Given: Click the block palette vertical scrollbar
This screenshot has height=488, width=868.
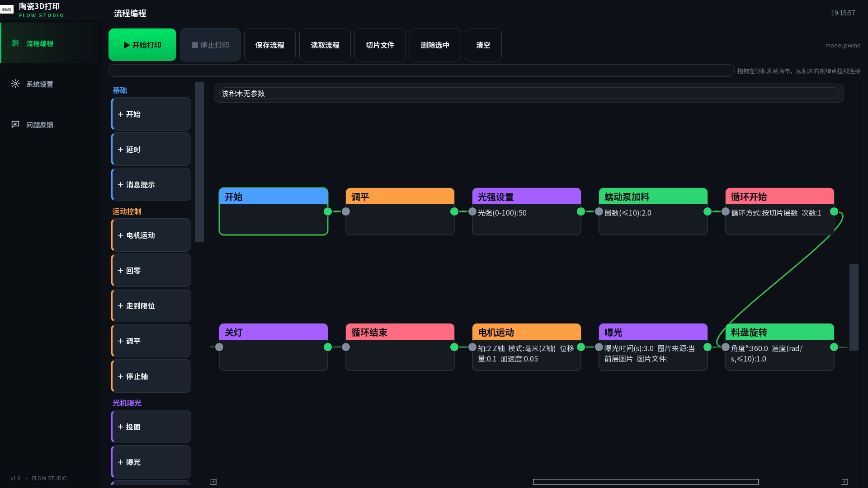Looking at the screenshot, I should (x=199, y=162).
